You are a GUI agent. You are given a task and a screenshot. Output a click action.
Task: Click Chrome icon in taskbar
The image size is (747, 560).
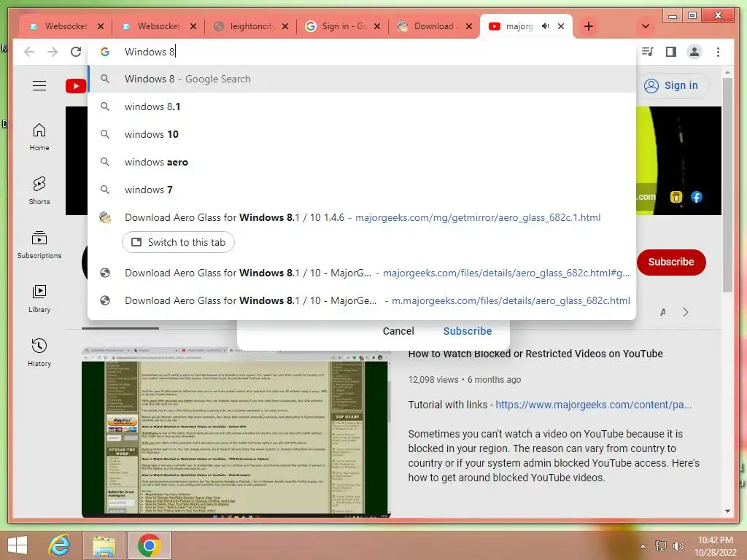click(149, 545)
